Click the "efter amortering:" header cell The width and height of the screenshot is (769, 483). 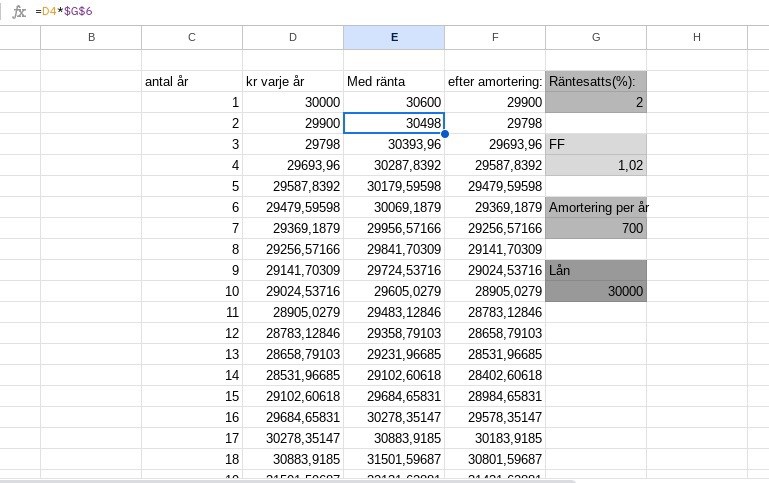pos(495,81)
